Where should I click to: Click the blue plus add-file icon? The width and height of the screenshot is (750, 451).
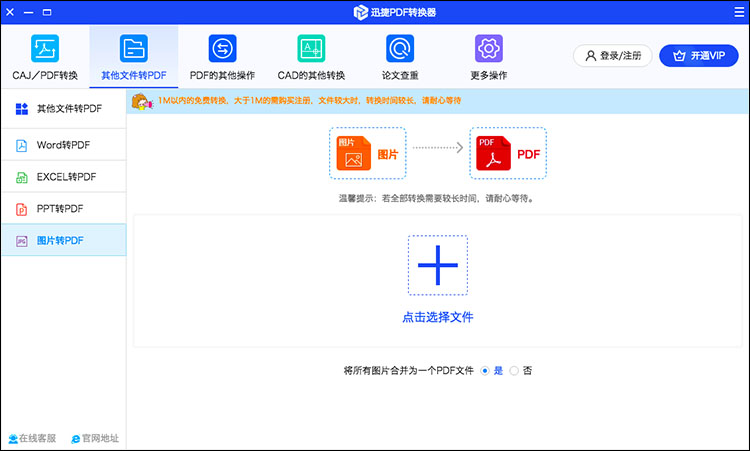click(x=438, y=265)
